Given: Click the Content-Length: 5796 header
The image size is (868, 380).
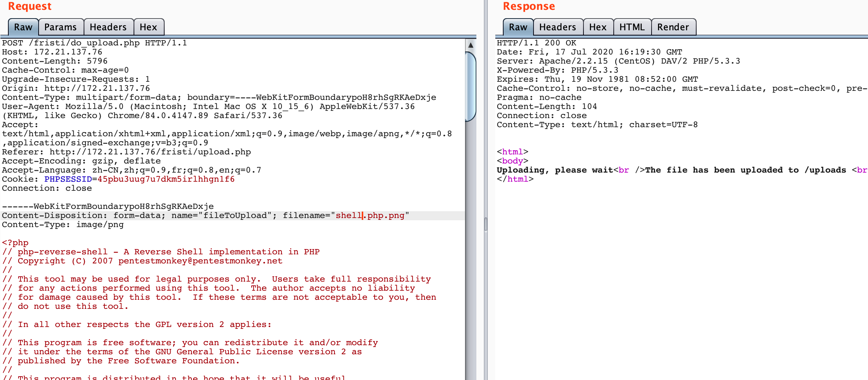Looking at the screenshot, I should [x=55, y=61].
